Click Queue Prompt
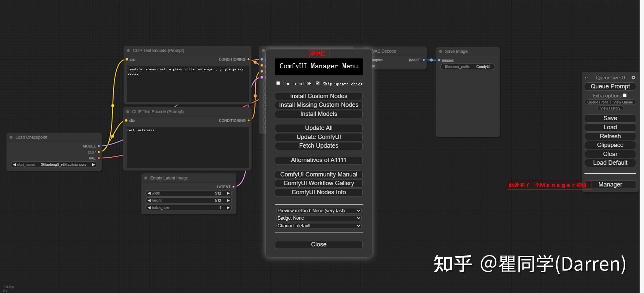Viewport: 644px width, 293px height. pyautogui.click(x=610, y=86)
